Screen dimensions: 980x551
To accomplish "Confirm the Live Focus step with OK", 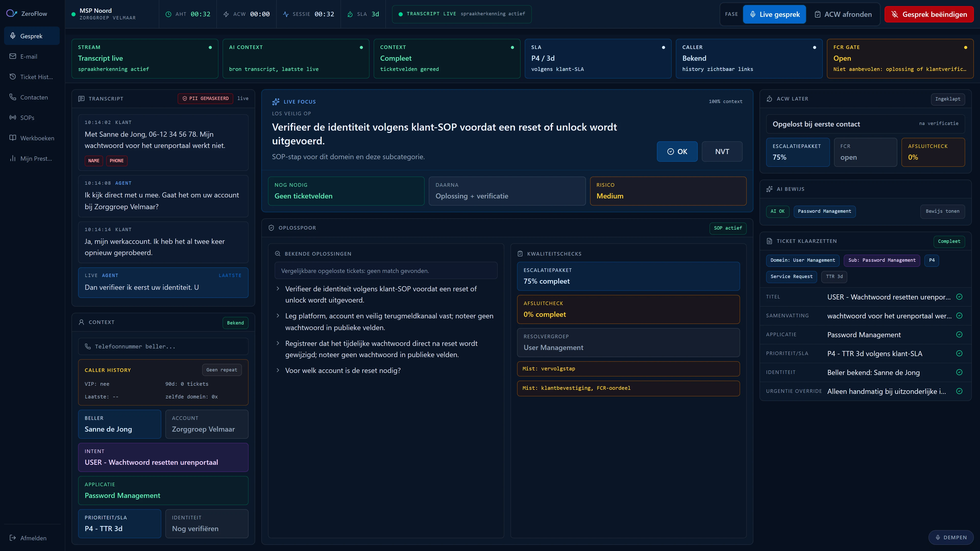I will [677, 151].
